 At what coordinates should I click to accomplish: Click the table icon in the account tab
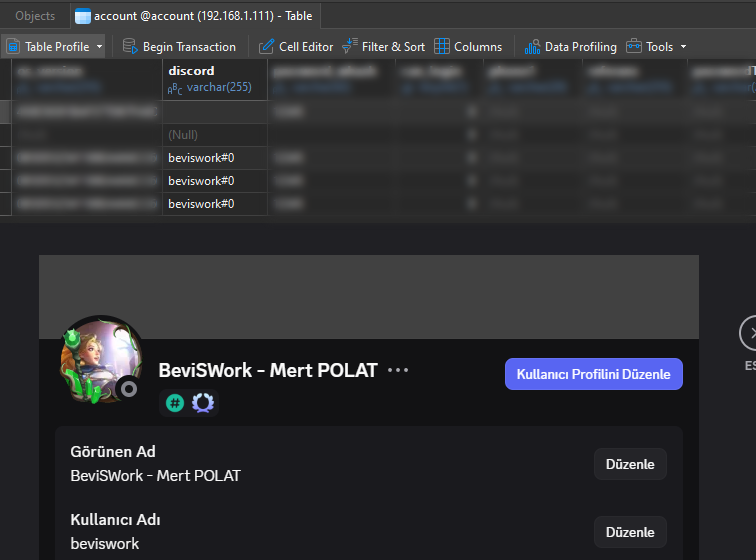click(83, 16)
